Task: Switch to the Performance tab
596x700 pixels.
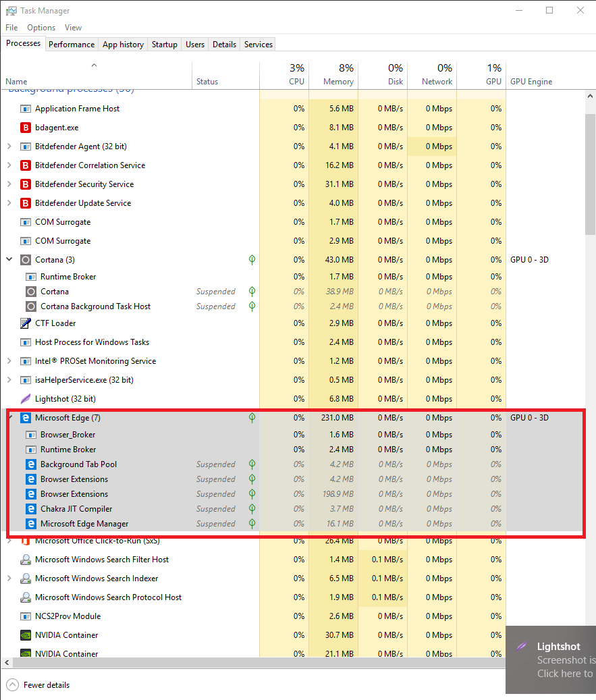Action: 72,44
